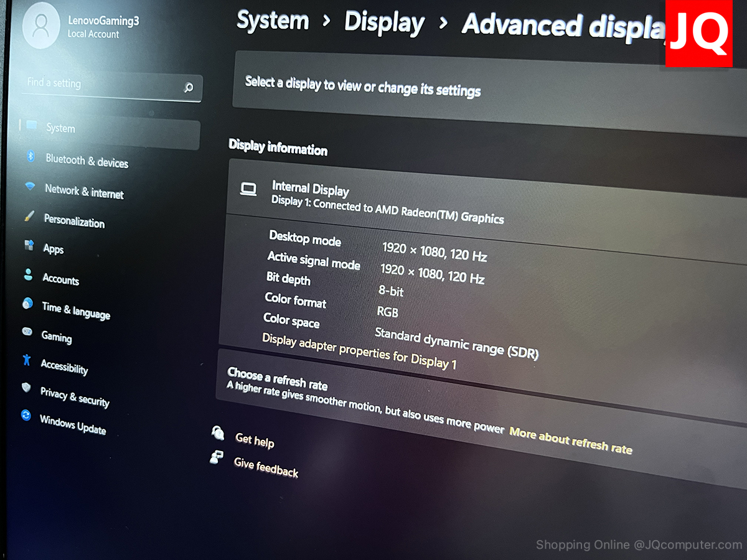Click the Bluetooth icon in sidebar
Screen dimensions: 747x560
click(x=31, y=157)
